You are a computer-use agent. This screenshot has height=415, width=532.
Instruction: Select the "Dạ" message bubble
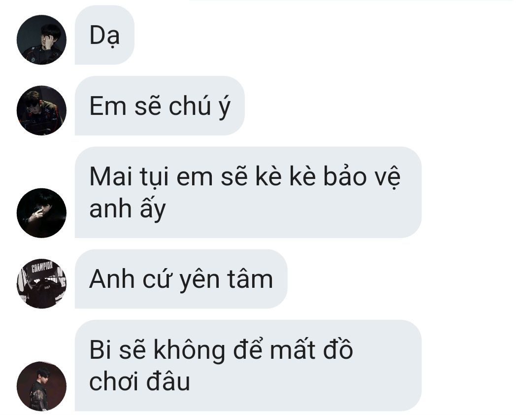coord(104,35)
